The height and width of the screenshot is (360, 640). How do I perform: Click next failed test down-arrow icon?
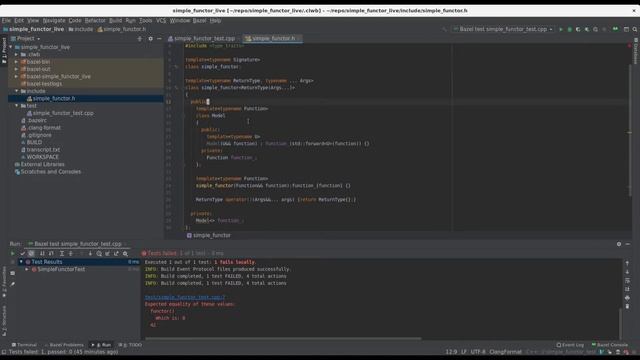(x=90, y=253)
